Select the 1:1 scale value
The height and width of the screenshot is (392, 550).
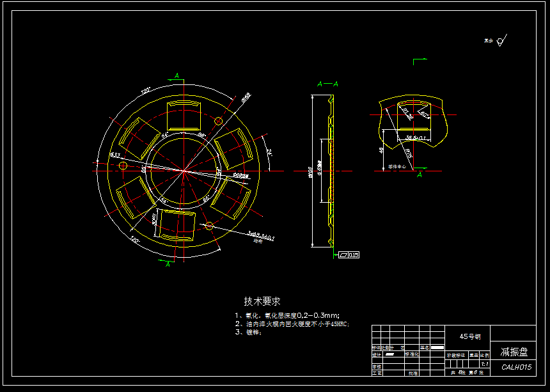(x=485, y=364)
